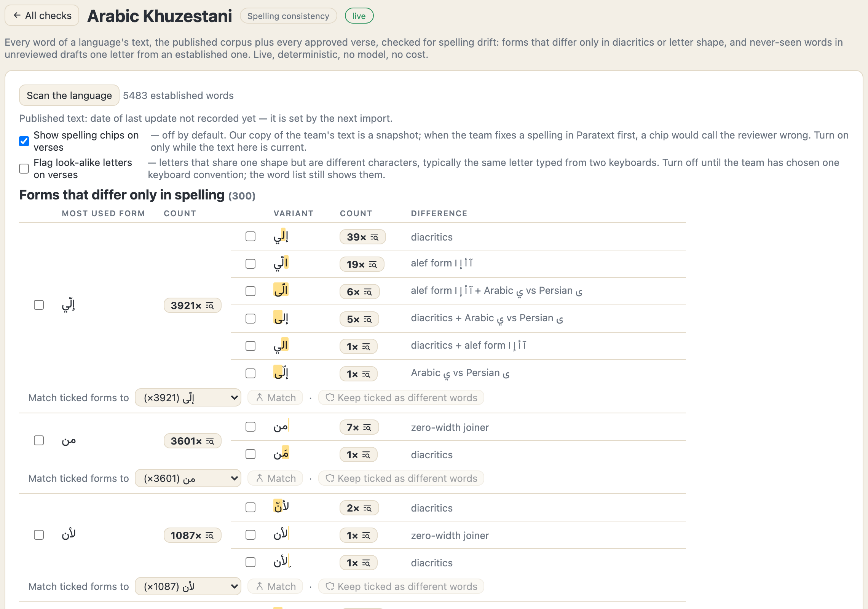Select the '5483 established words' text

pos(178,96)
